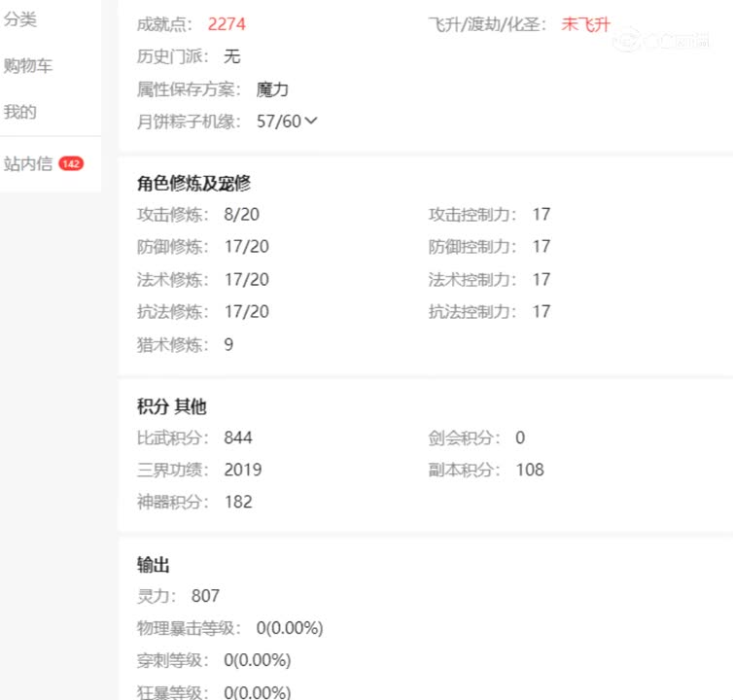Screen dimensions: 733x700
Task: Click 比武积分 value 844
Action: (x=238, y=437)
